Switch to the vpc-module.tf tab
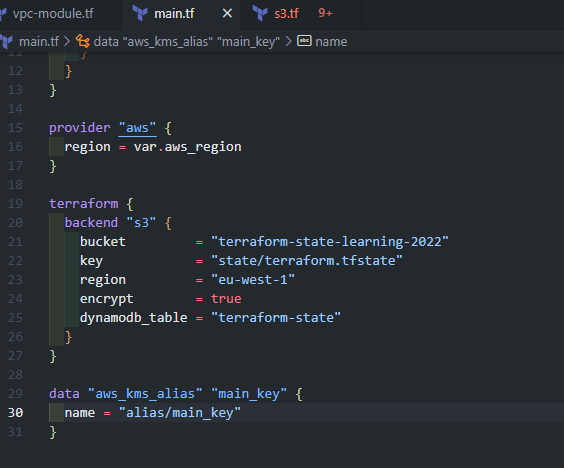Viewport: 564px width, 468px height. click(x=53, y=14)
